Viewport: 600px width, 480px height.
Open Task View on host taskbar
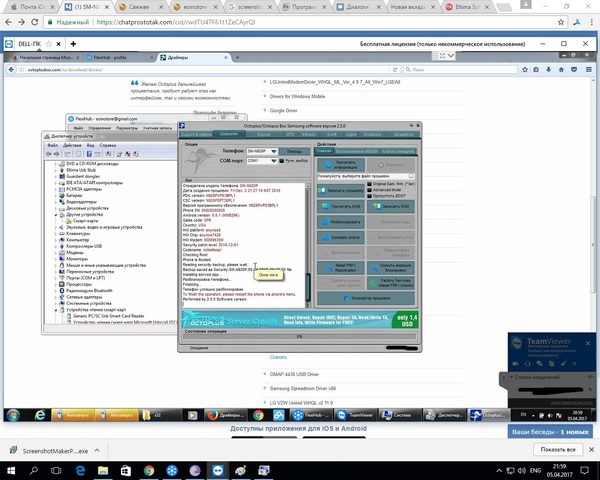[x=56, y=470]
